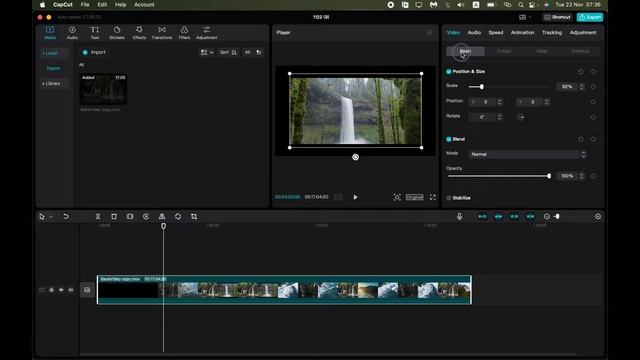The image size is (640, 360).
Task: Toggle the Position & Size checkbox
Action: 449,72
